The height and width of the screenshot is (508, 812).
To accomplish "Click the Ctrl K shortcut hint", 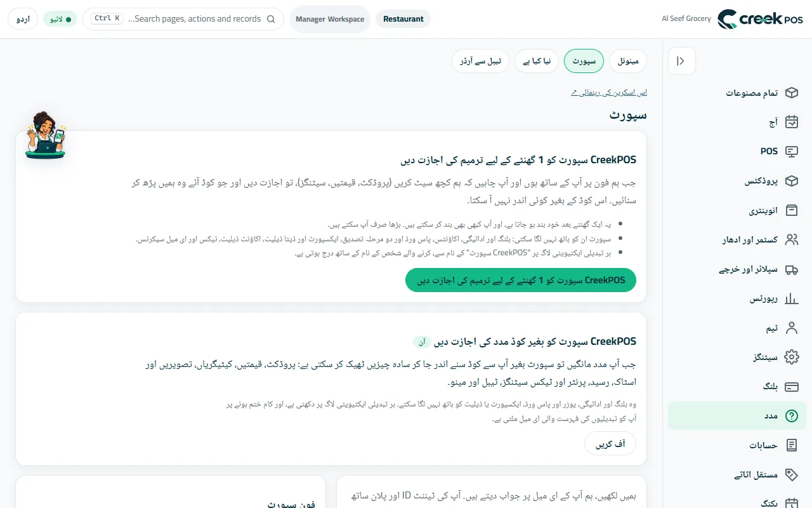I will tap(107, 18).
